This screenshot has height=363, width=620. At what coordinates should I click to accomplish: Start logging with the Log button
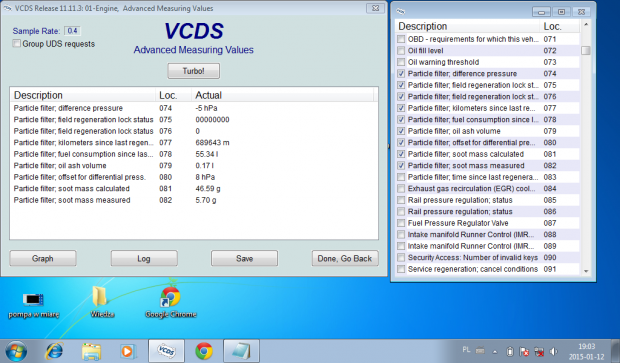point(144,258)
